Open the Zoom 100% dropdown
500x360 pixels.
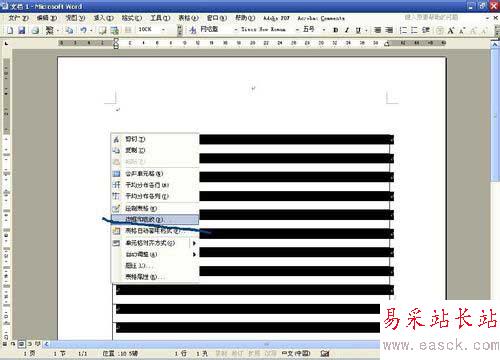164,30
